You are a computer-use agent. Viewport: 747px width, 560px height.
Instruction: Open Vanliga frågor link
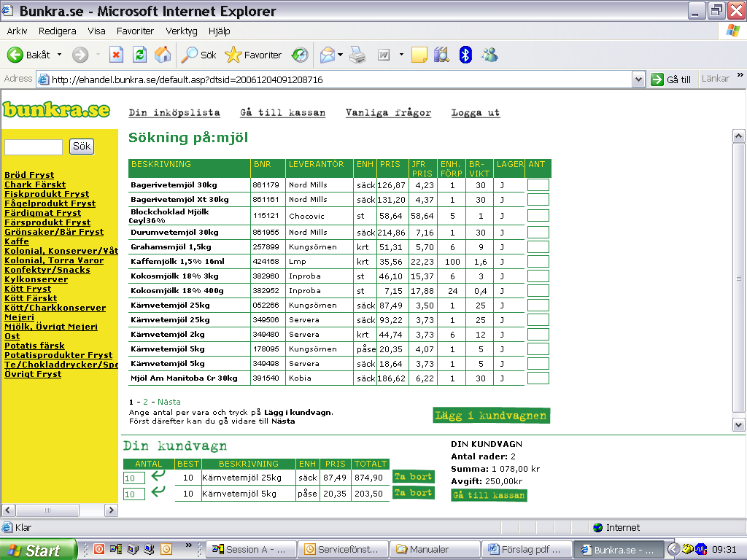(x=388, y=113)
